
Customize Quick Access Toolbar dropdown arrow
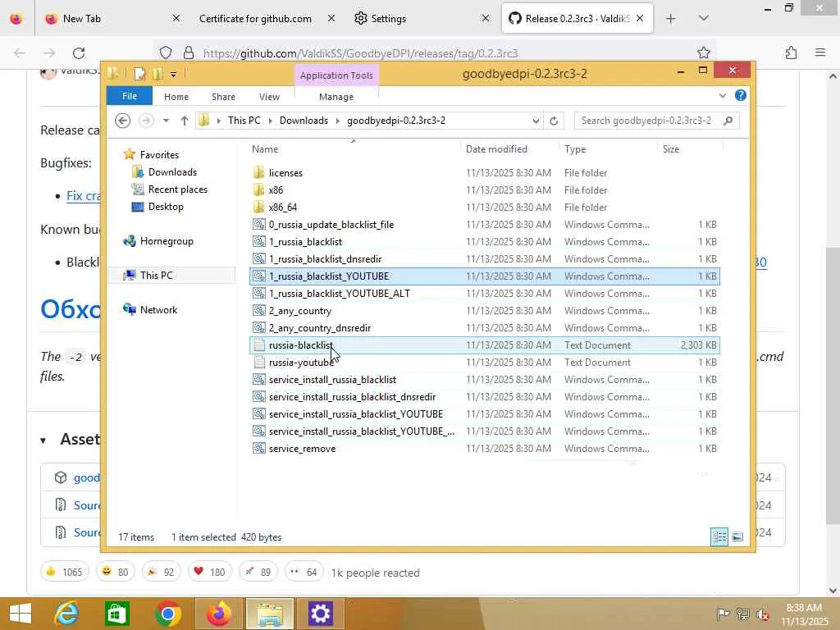tap(174, 75)
